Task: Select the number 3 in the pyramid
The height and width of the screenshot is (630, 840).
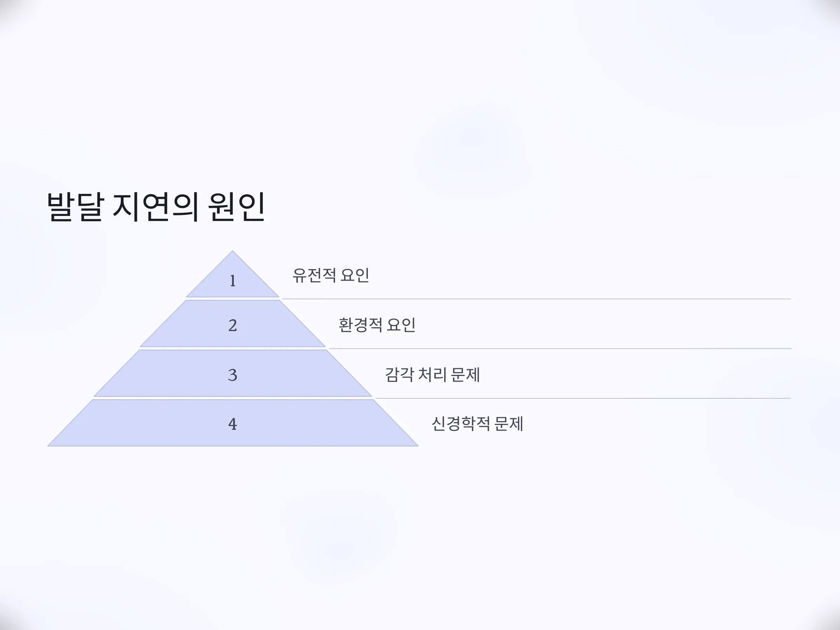Action: point(233,375)
